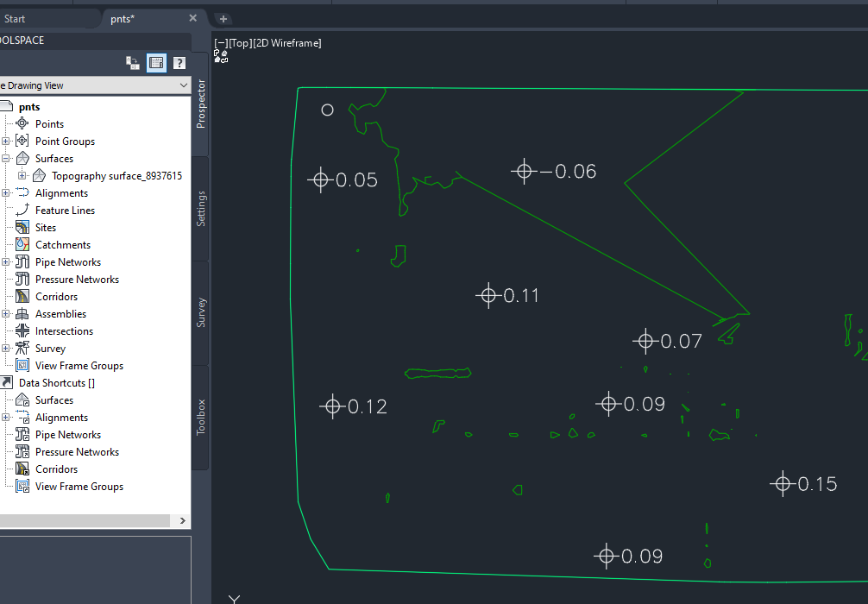Image resolution: width=868 pixels, height=604 pixels.
Task: Click the Corridors icon under pnts
Action: pyautogui.click(x=22, y=296)
